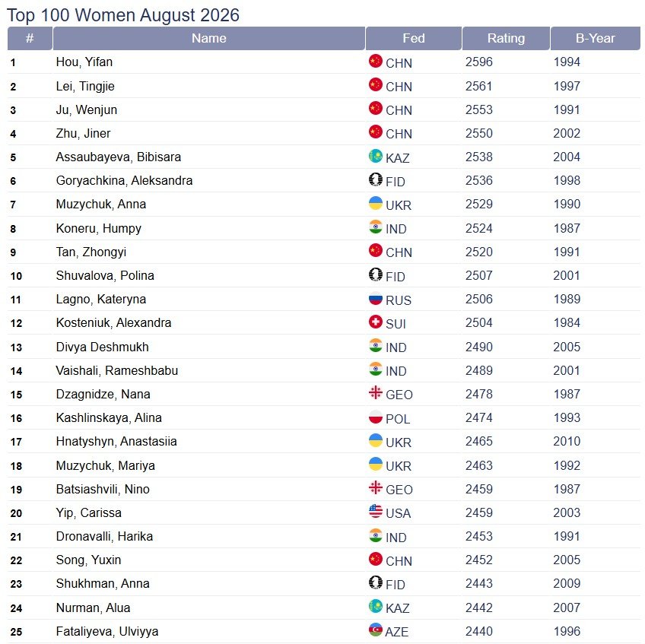The height and width of the screenshot is (644, 645).
Task: Click the # rank column header
Action: click(30, 38)
